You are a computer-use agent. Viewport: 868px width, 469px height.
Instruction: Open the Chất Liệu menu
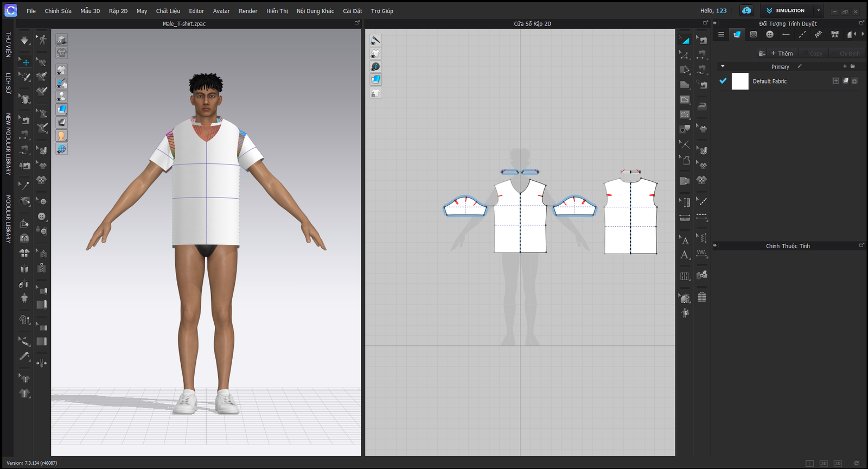(x=168, y=11)
